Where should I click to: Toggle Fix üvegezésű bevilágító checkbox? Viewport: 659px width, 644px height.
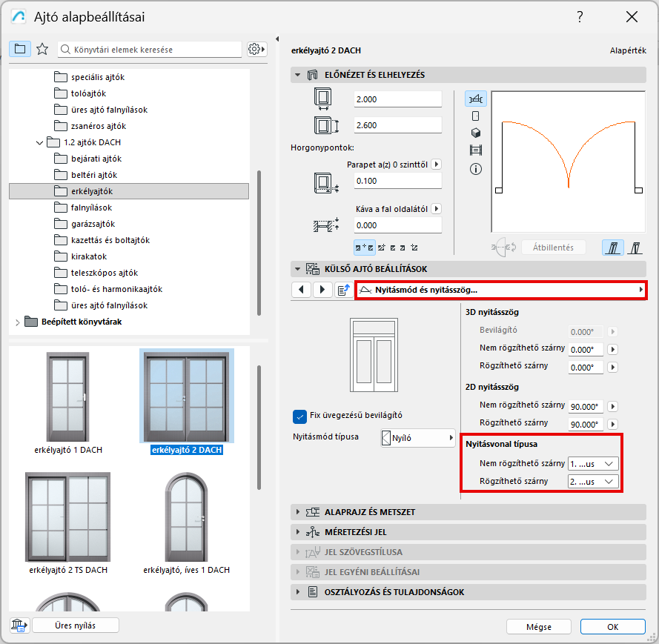tap(299, 416)
